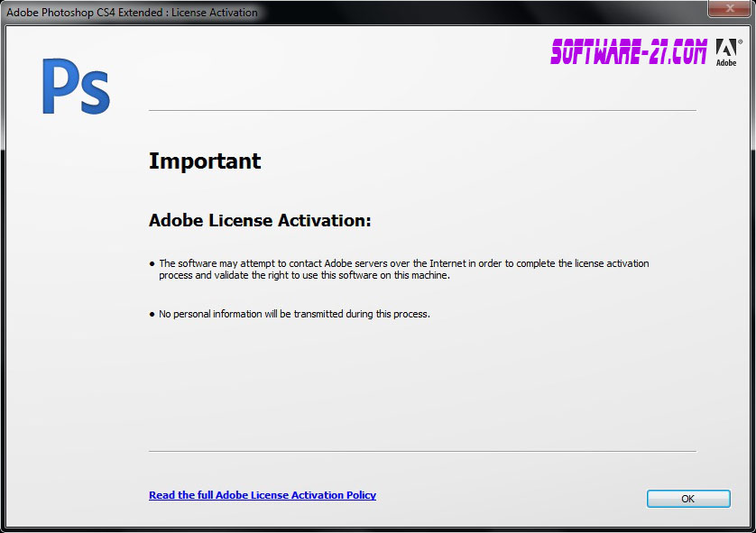The height and width of the screenshot is (533, 756).
Task: Click the Adobe logo icon
Action: 727,52
